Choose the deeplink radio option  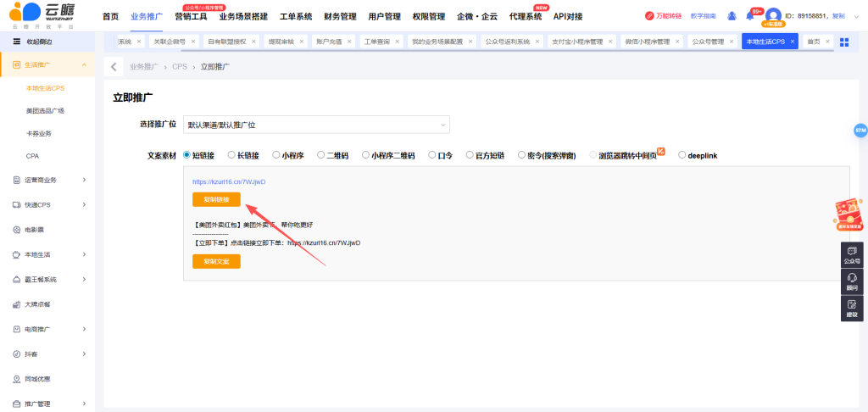[682, 155]
